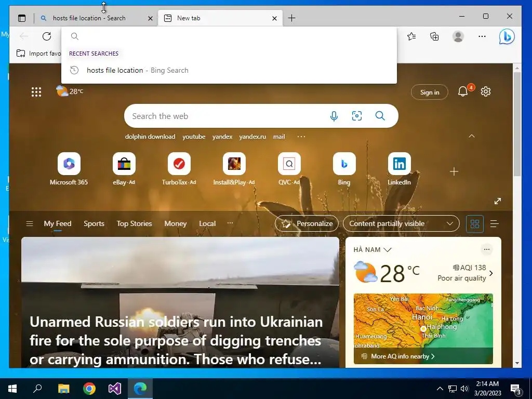The width and height of the screenshot is (532, 399).
Task: Open the taskbar volume speaker icon
Action: [464, 389]
